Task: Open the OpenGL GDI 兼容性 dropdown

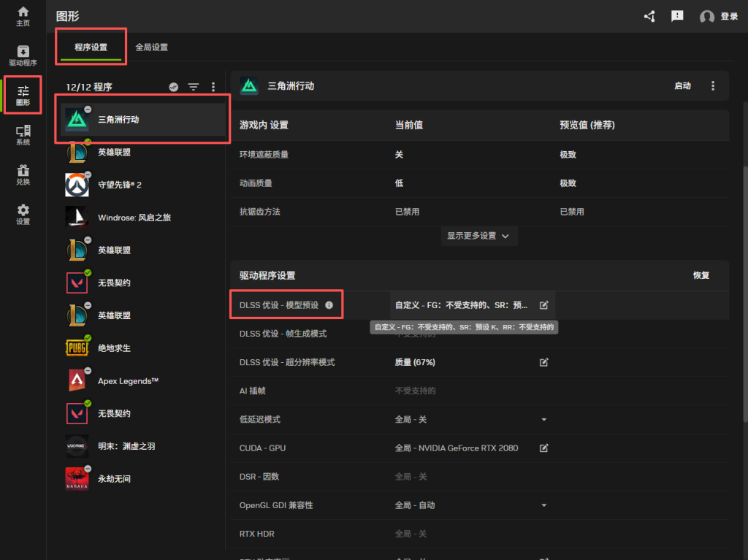Action: [x=543, y=505]
